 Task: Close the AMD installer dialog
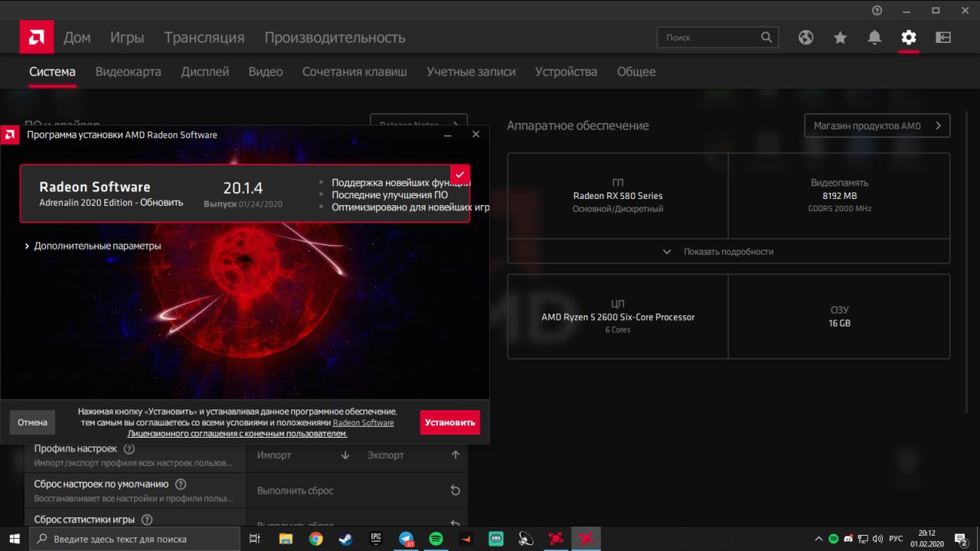pyautogui.click(x=475, y=134)
